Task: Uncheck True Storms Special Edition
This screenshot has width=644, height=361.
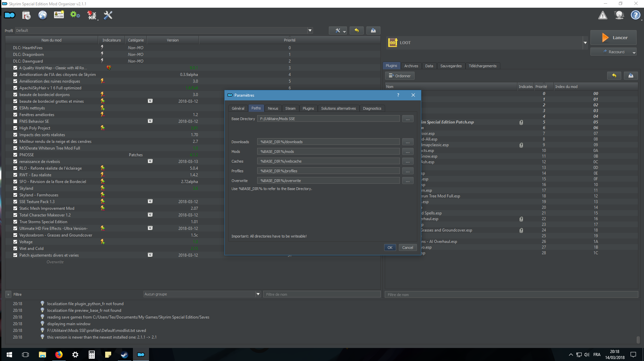Action: tap(15, 221)
